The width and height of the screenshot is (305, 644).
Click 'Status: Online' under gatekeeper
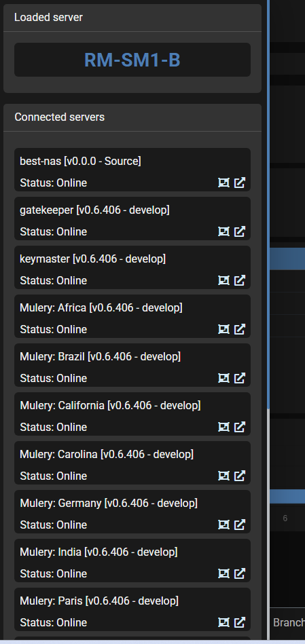pos(54,232)
